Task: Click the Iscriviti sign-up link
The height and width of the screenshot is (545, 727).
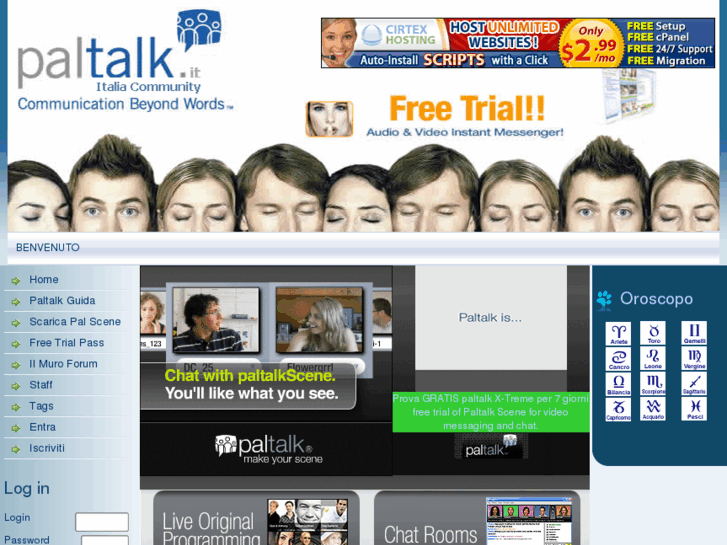Action: 47,449
